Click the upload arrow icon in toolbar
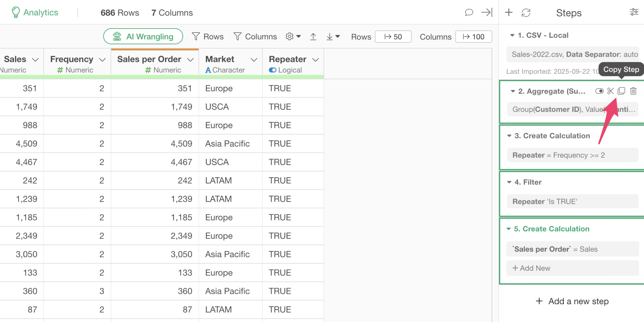Image resolution: width=644 pixels, height=322 pixels. click(313, 37)
